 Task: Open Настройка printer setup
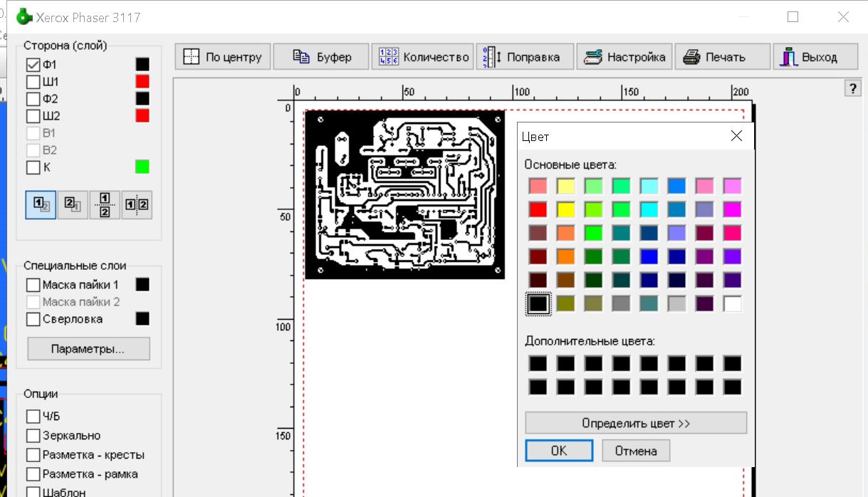[x=625, y=57]
